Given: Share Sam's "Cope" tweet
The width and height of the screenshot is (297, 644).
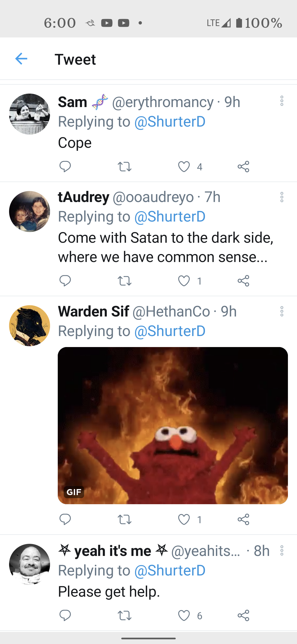Looking at the screenshot, I should click(243, 167).
